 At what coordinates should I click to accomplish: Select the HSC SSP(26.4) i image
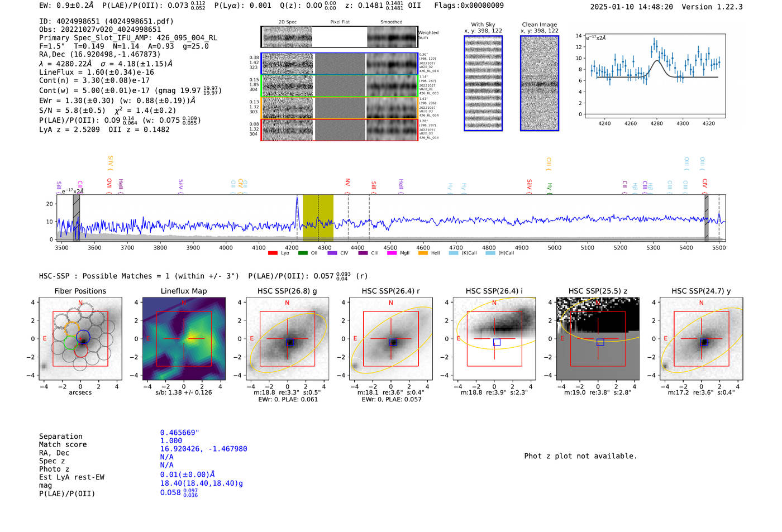point(494,339)
